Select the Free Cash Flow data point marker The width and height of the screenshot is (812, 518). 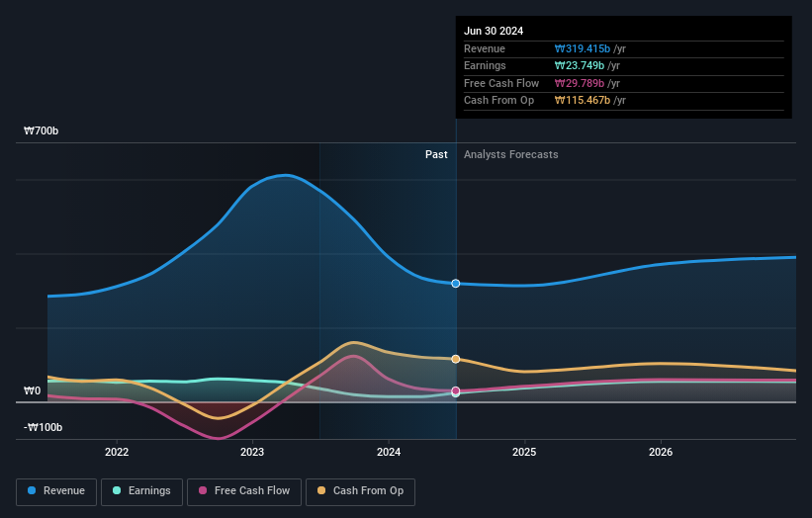tap(456, 390)
